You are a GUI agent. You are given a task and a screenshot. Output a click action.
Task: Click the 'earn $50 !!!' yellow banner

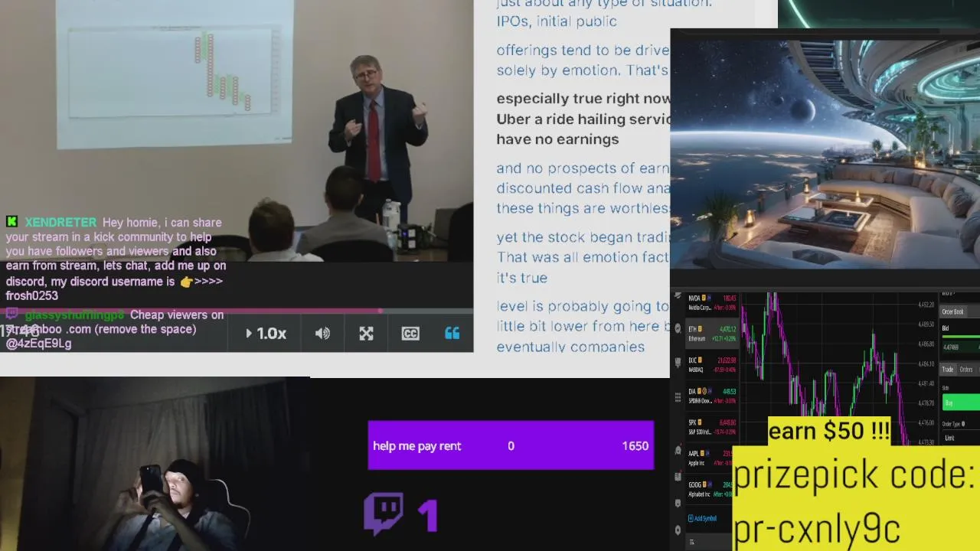829,431
